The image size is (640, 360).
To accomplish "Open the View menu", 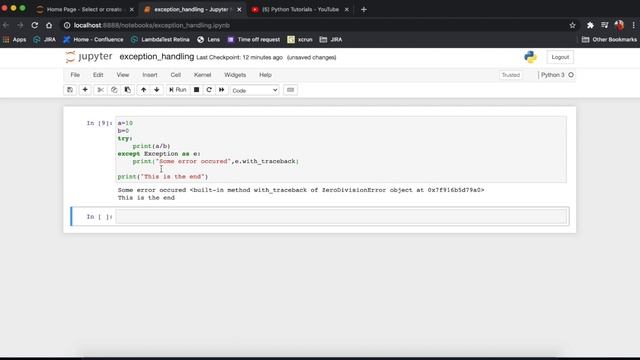I will click(x=123, y=75).
